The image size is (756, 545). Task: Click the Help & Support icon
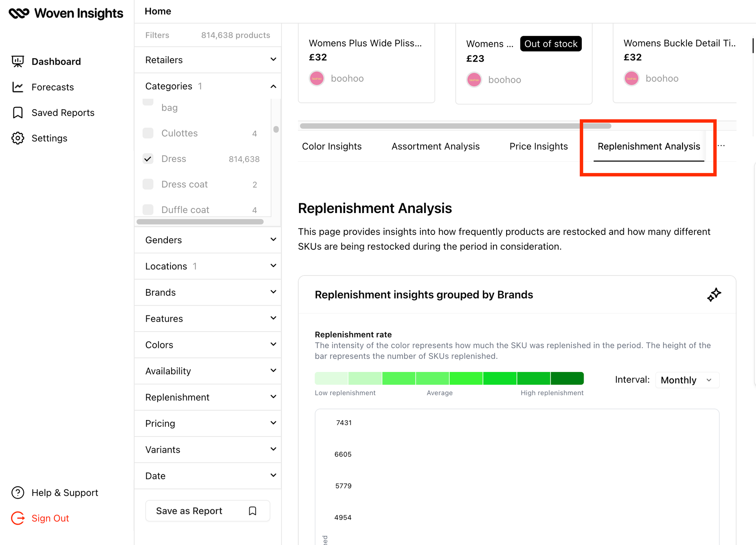tap(18, 493)
